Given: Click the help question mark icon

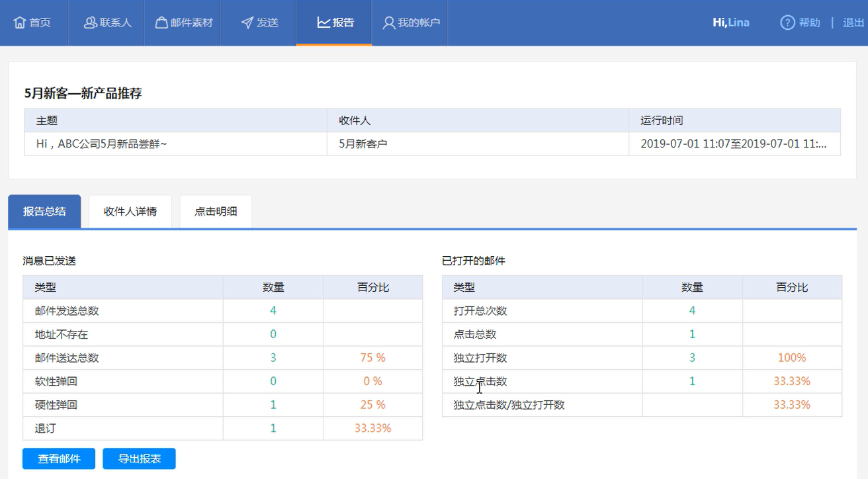Looking at the screenshot, I should [787, 22].
